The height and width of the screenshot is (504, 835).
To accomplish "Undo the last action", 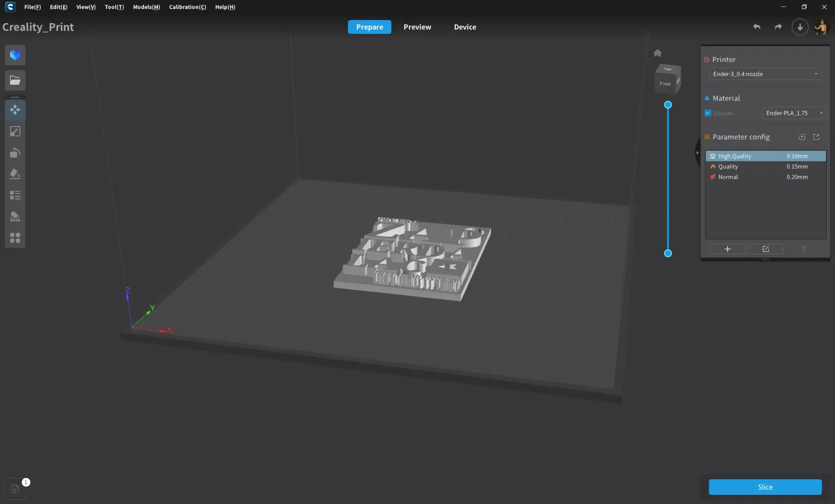I will tap(757, 27).
